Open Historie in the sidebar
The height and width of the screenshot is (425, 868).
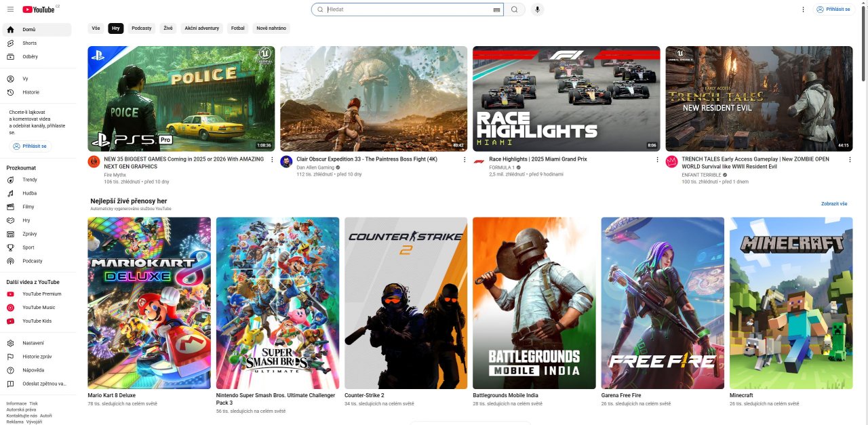click(x=37, y=92)
